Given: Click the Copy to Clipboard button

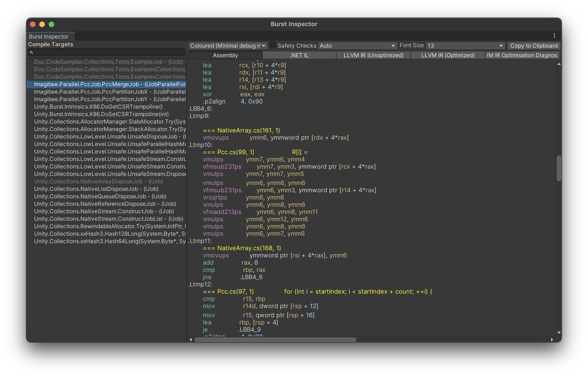Looking at the screenshot, I should pyautogui.click(x=534, y=46).
